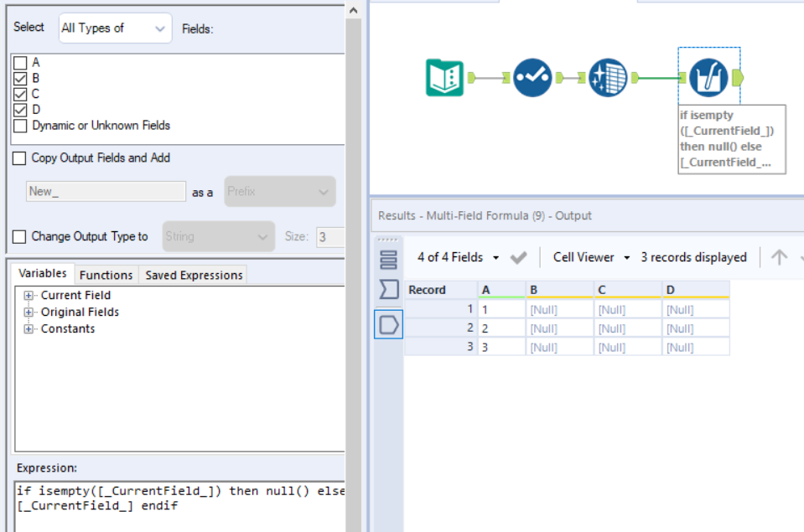
Task: Select the Auto Field tool node
Action: [x=532, y=78]
